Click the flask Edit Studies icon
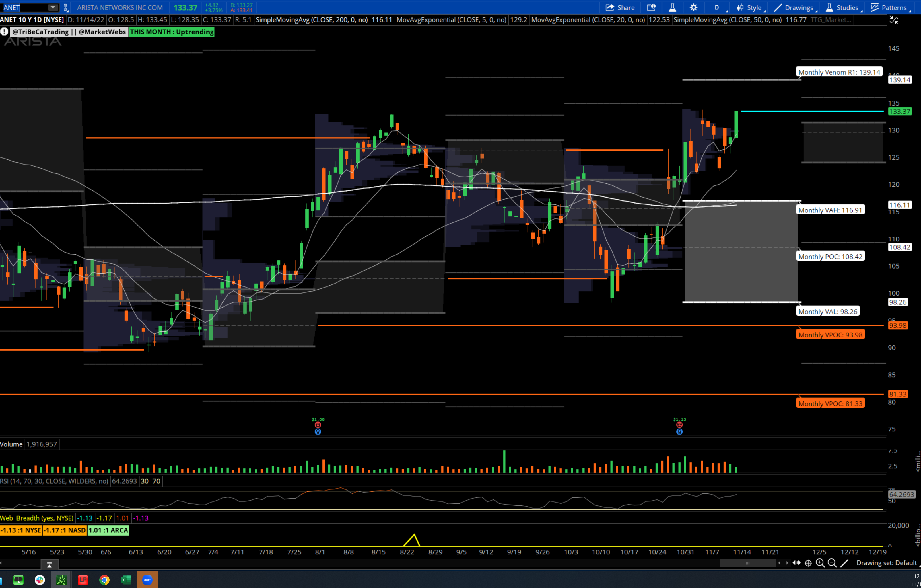921x588 pixels. pos(672,8)
